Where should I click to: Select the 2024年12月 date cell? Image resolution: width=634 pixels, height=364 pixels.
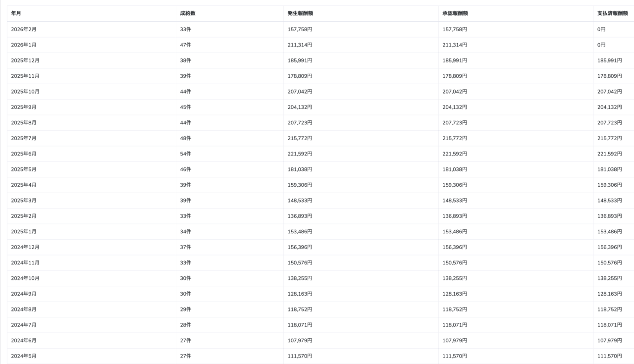point(25,247)
